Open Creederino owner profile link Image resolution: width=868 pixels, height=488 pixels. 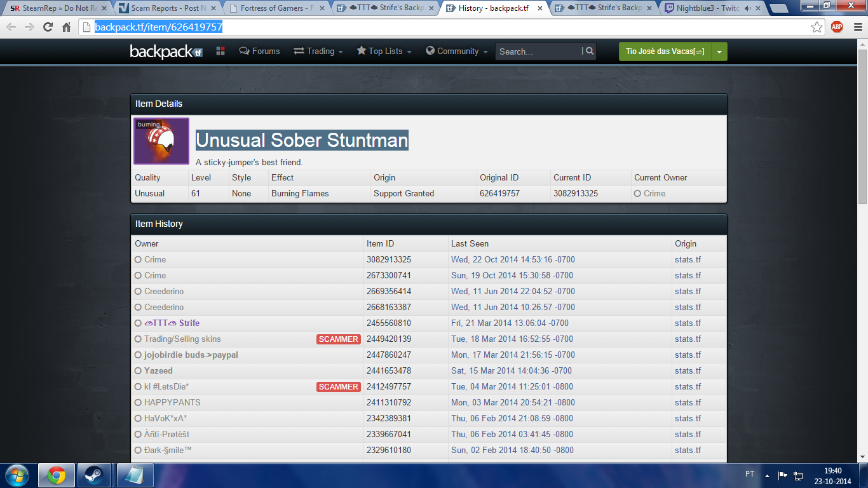pyautogui.click(x=164, y=292)
